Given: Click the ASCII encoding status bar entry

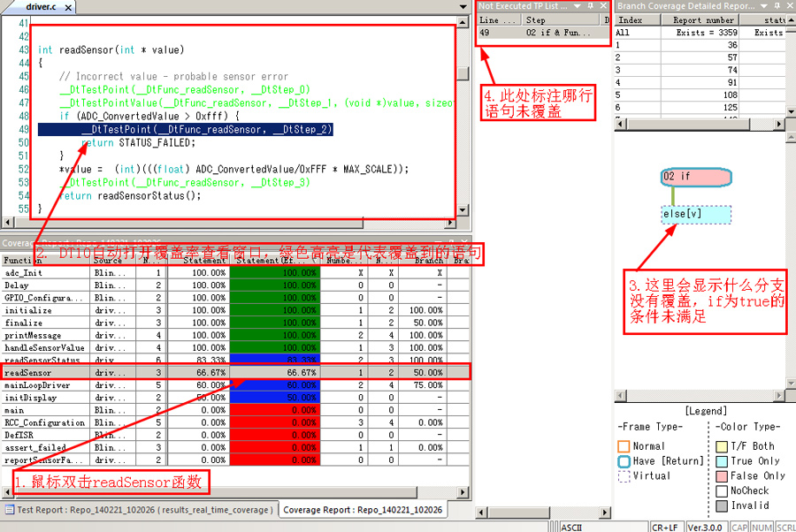Looking at the screenshot, I should 603,527.
